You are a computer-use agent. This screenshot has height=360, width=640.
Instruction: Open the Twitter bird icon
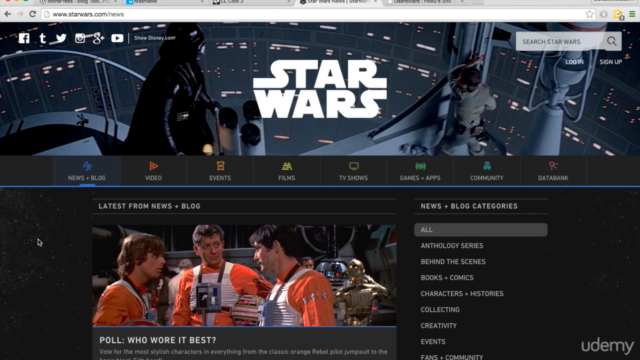[61, 38]
